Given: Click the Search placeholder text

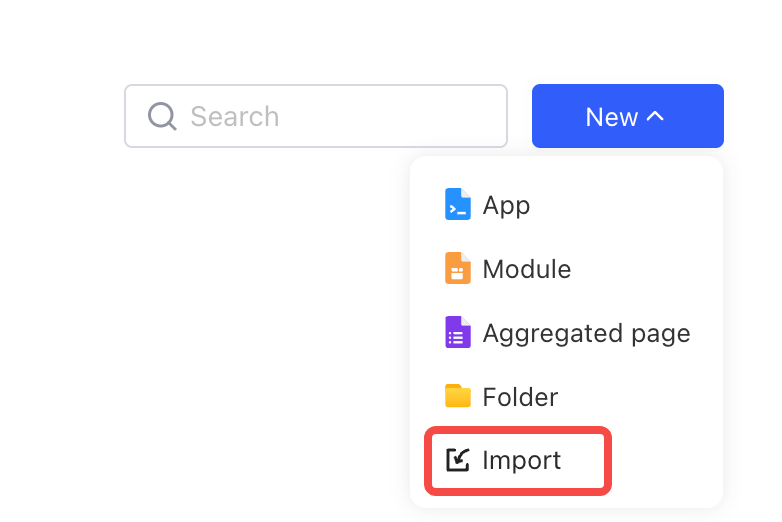Looking at the screenshot, I should (x=234, y=117).
